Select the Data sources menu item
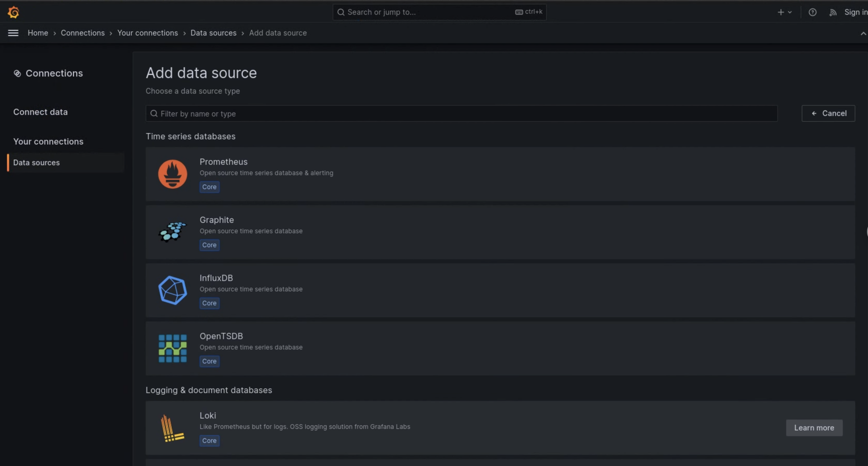The width and height of the screenshot is (868, 466). [x=36, y=162]
